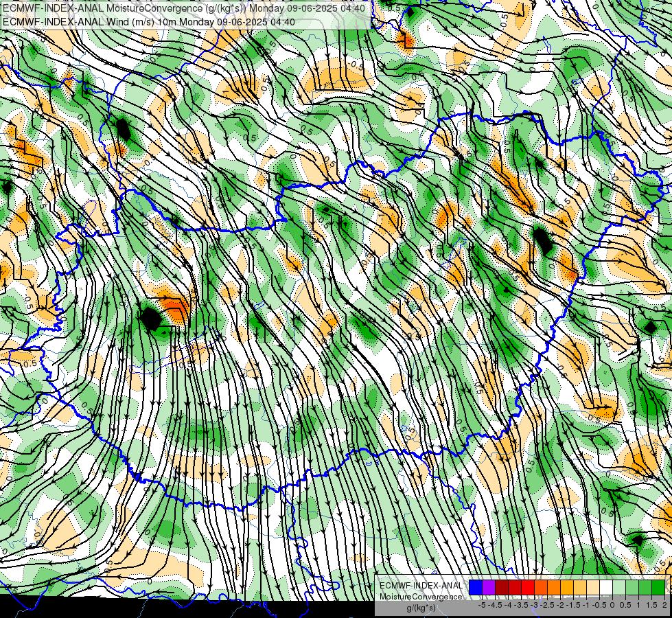Select the white legend swatch
This screenshot has height=618, width=672.
pos(606,587)
